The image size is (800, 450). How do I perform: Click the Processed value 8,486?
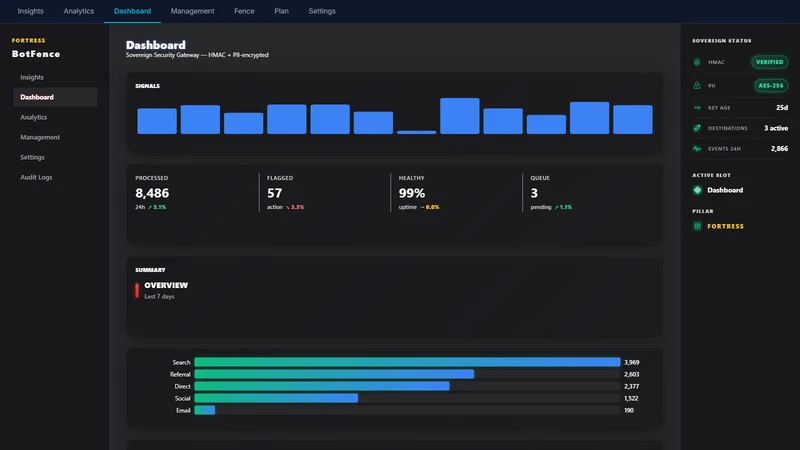coord(152,193)
